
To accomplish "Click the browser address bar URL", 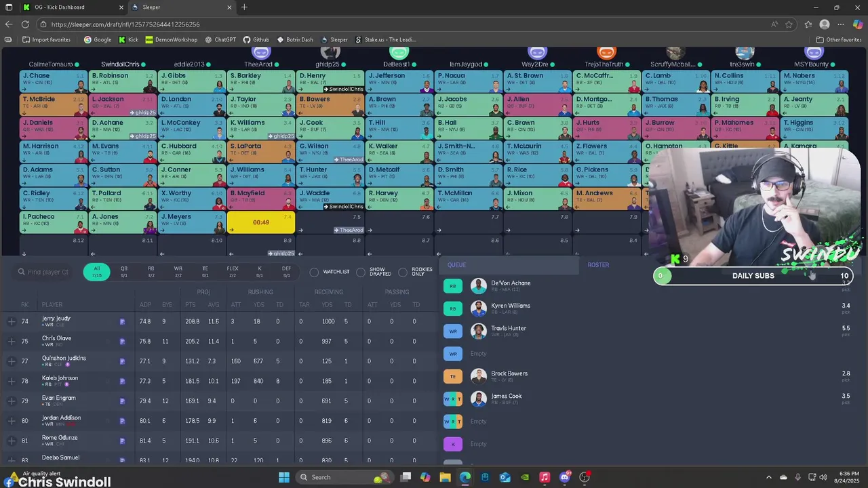I will [125, 24].
